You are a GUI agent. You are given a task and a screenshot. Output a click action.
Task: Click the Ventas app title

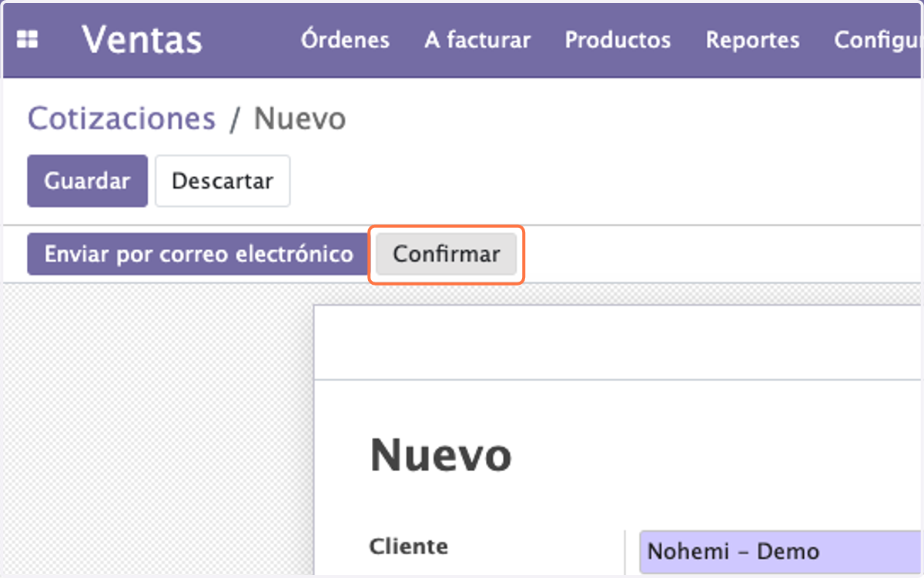[x=142, y=40]
